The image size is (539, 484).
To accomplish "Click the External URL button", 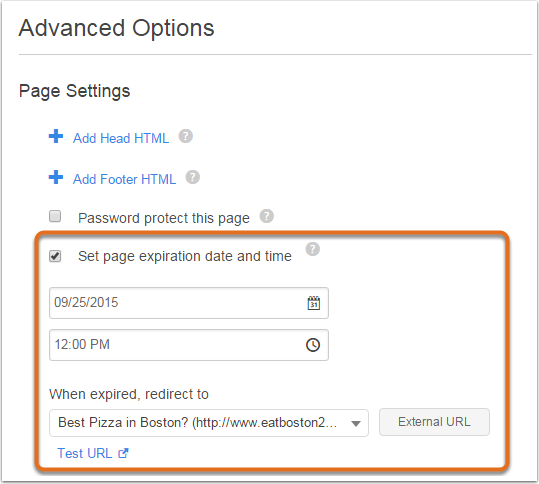I will tap(434, 422).
